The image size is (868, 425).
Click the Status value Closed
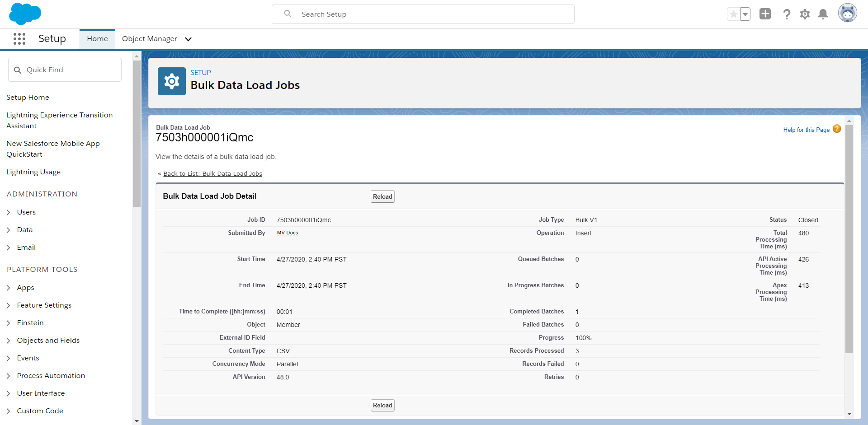click(x=808, y=220)
